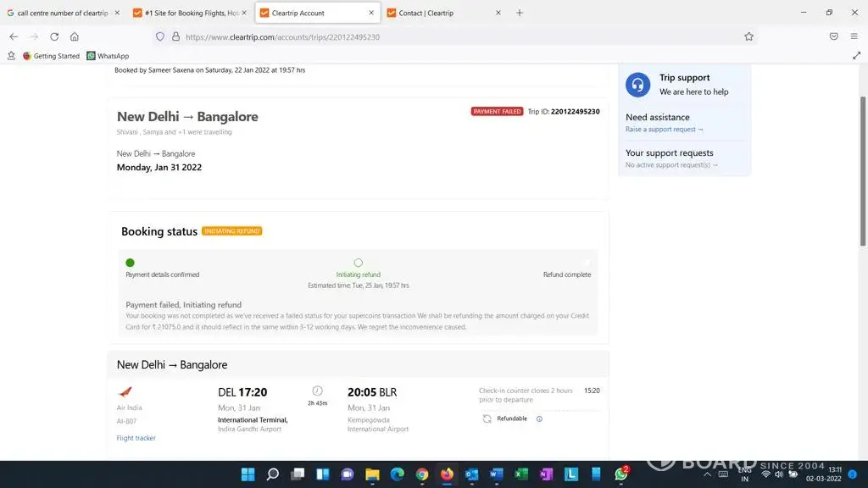Open File Explorer from the taskbar
The height and width of the screenshot is (488, 868).
point(373,474)
